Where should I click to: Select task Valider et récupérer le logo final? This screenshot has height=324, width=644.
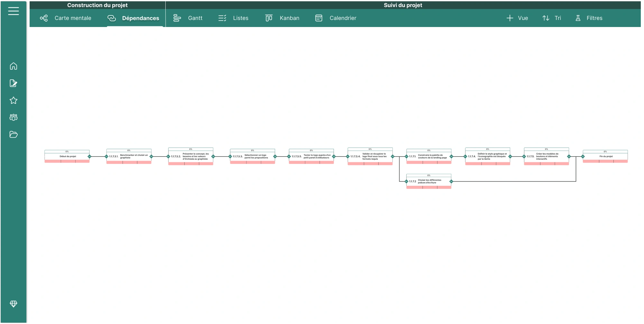[x=370, y=157]
